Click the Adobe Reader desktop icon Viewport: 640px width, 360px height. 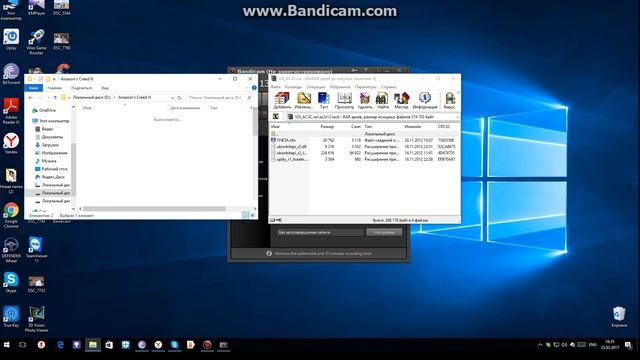(11, 111)
